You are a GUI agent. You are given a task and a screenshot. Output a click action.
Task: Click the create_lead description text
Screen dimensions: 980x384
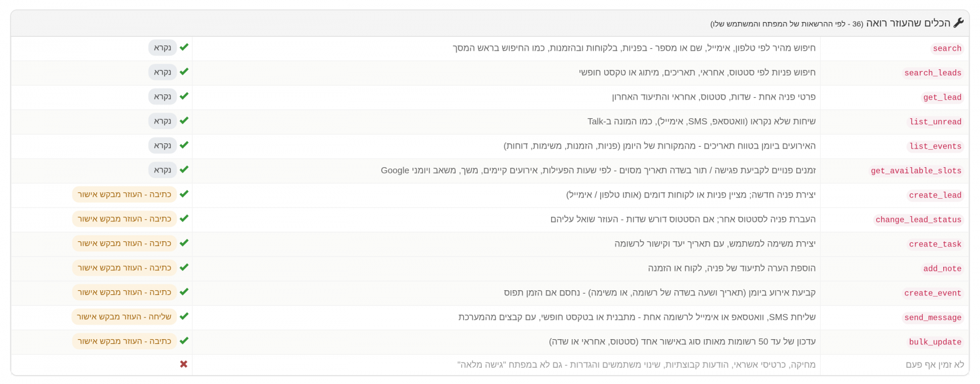click(691, 195)
